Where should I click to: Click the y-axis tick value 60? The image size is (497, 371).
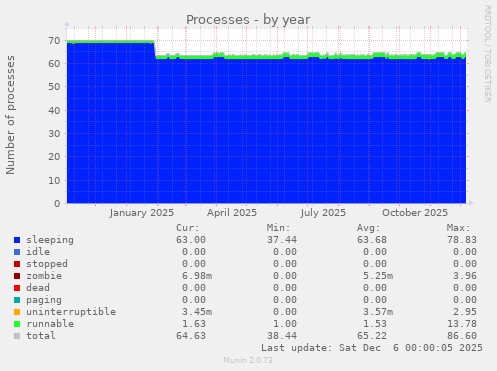pos(54,63)
